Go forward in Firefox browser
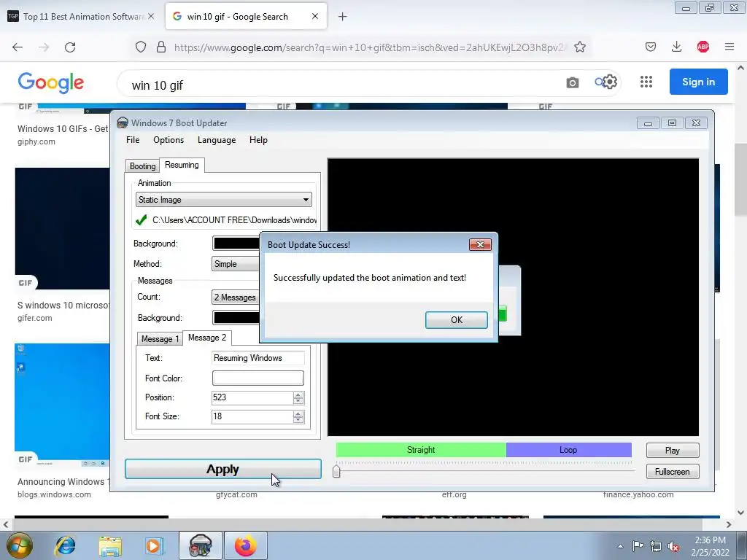The width and height of the screenshot is (747, 560). pyautogui.click(x=44, y=47)
